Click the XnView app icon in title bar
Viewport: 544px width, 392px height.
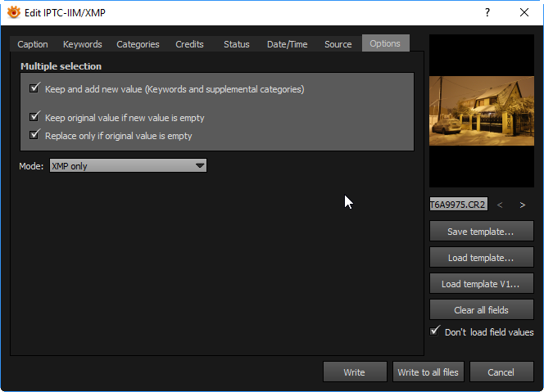click(x=13, y=12)
